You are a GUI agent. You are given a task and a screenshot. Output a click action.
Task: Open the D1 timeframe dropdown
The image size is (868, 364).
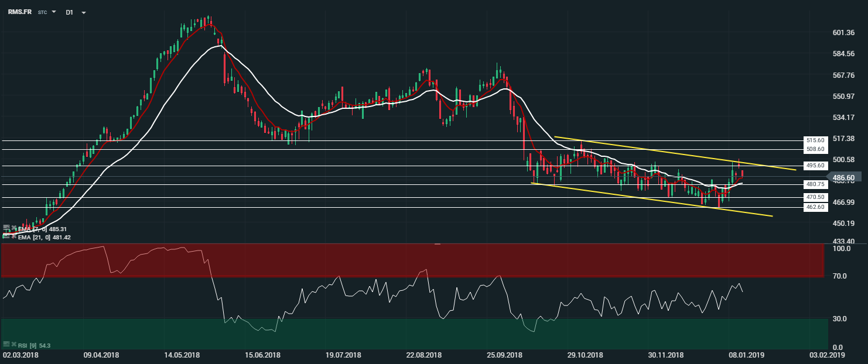[83, 12]
